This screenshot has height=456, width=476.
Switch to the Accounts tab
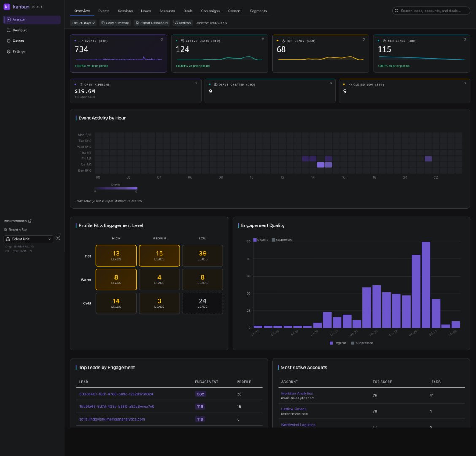click(167, 11)
